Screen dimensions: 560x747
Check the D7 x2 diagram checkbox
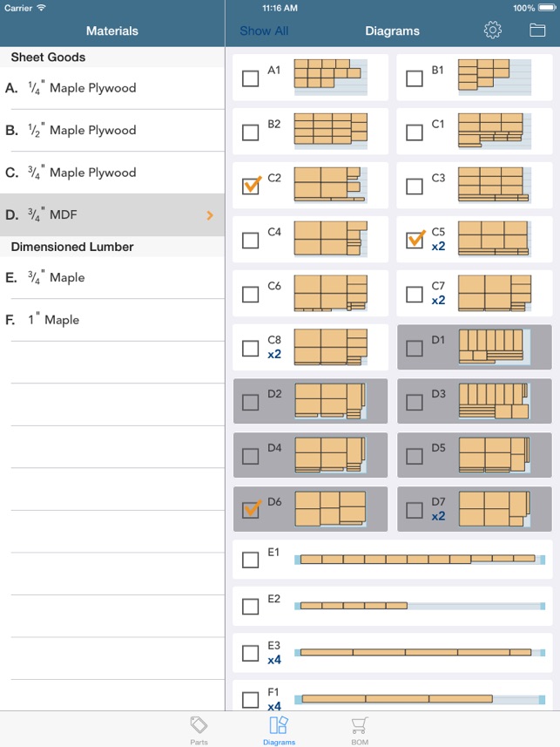point(415,510)
